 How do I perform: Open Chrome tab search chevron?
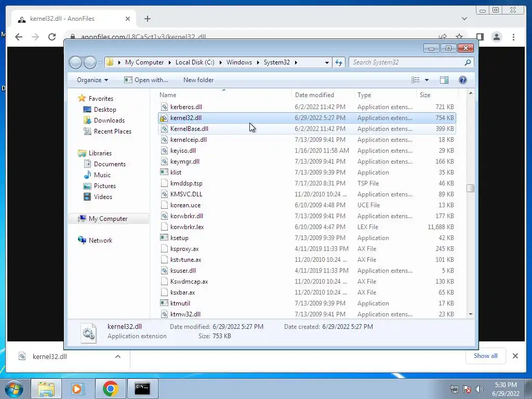(464, 19)
